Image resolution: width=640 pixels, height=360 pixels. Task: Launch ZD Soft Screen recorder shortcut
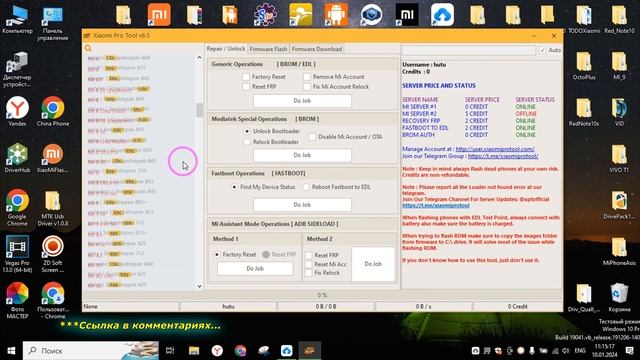(53, 254)
